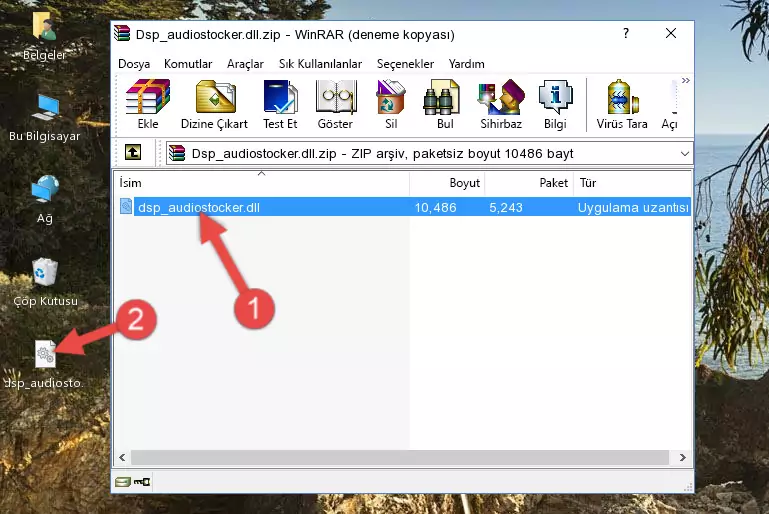Select the dsp_audiosto desktop file icon
This screenshot has width=769, height=514.
click(x=45, y=365)
